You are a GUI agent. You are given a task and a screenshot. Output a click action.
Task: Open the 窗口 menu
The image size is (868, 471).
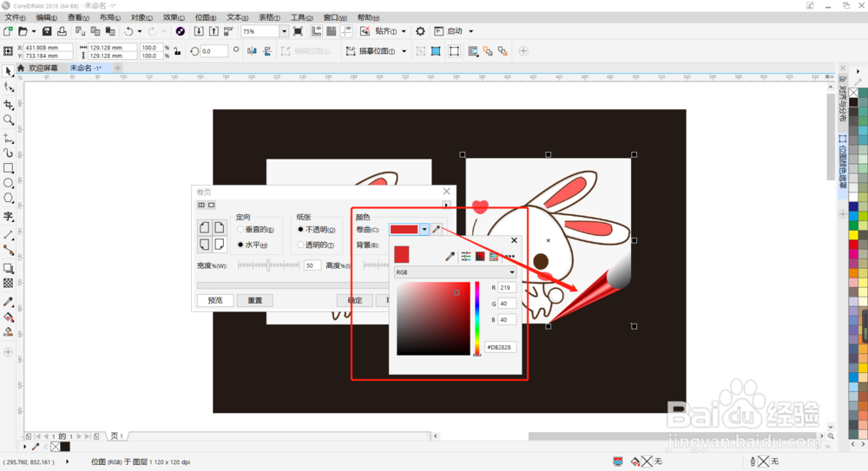335,17
